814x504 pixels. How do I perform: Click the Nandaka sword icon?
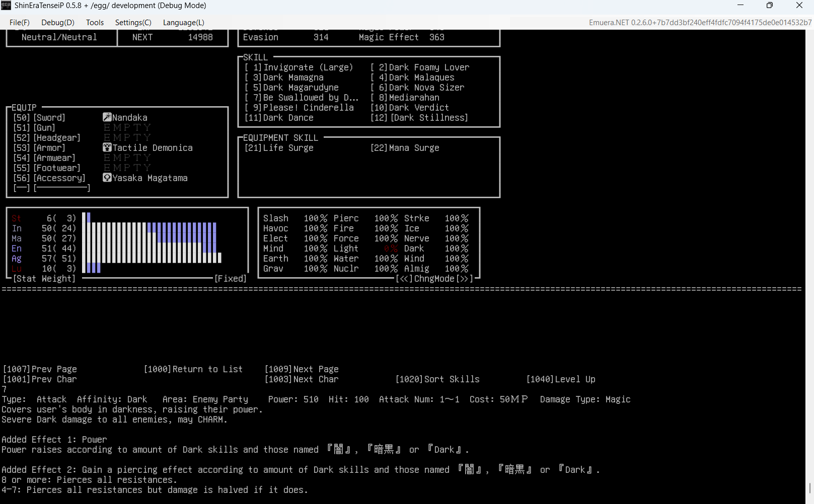pos(107,117)
